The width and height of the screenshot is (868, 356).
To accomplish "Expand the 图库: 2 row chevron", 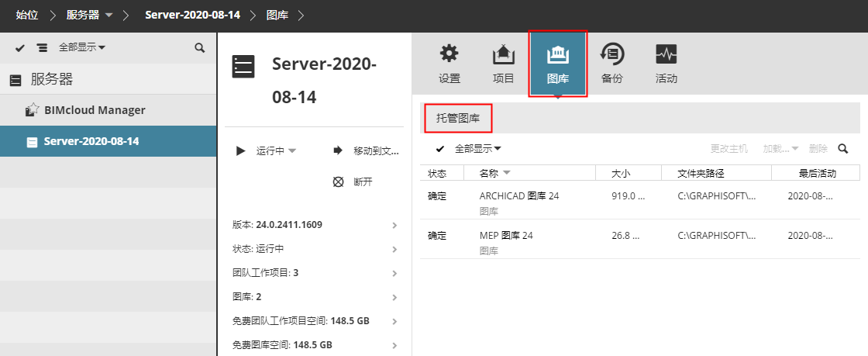I will point(394,297).
